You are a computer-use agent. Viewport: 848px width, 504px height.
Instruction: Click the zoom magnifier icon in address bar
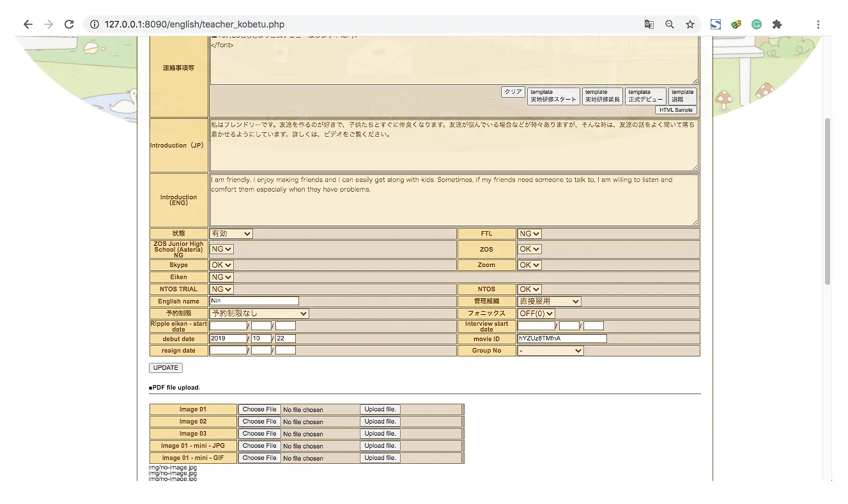point(669,24)
